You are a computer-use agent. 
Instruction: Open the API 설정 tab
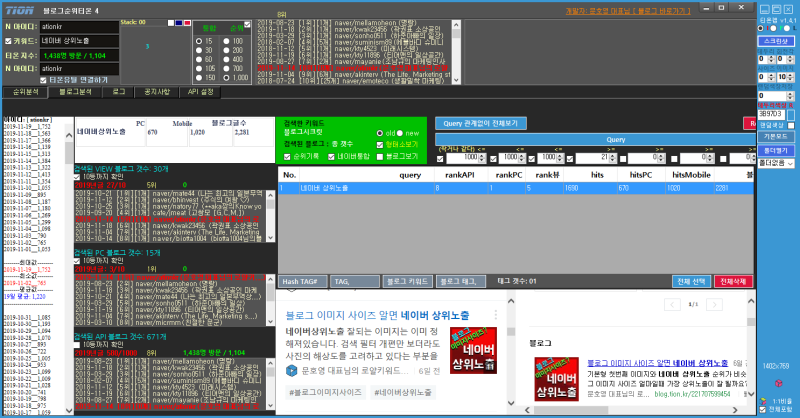pyautogui.click(x=201, y=92)
